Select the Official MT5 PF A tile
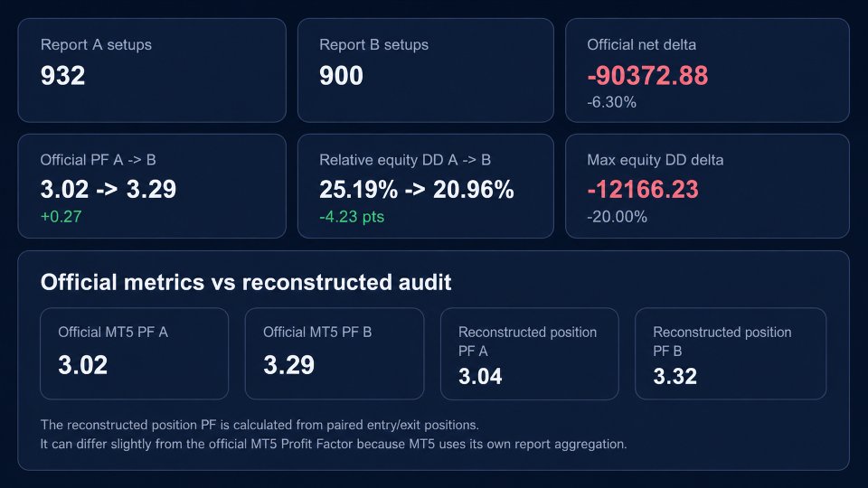 pyautogui.click(x=135, y=353)
